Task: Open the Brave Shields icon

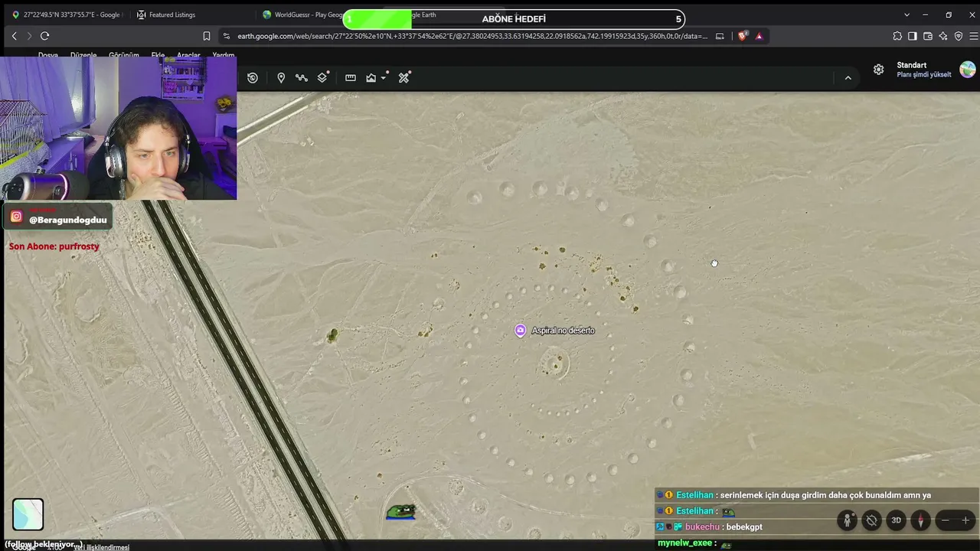Action: (742, 36)
